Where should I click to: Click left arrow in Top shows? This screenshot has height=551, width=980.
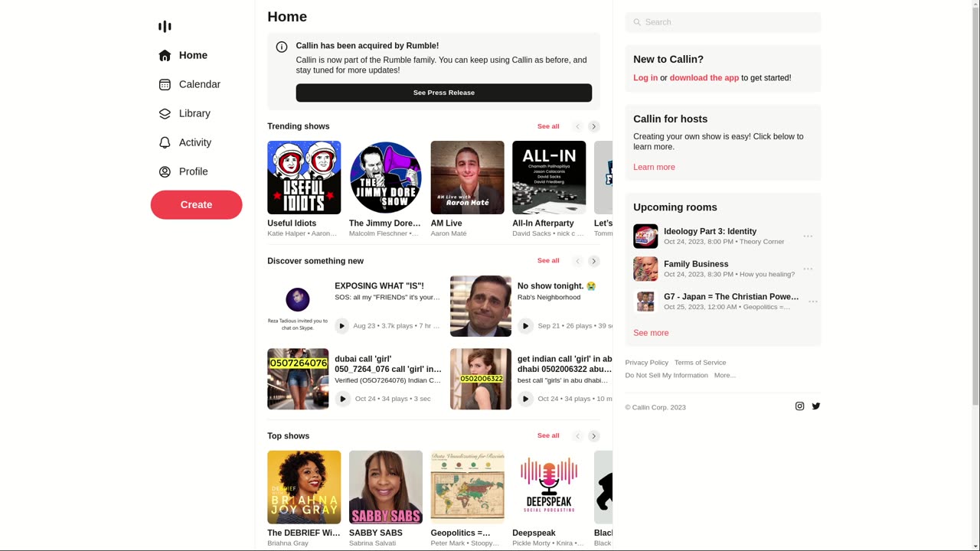[578, 436]
